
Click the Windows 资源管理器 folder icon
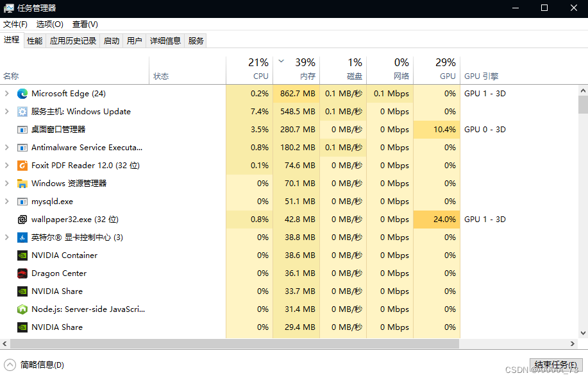coord(22,184)
